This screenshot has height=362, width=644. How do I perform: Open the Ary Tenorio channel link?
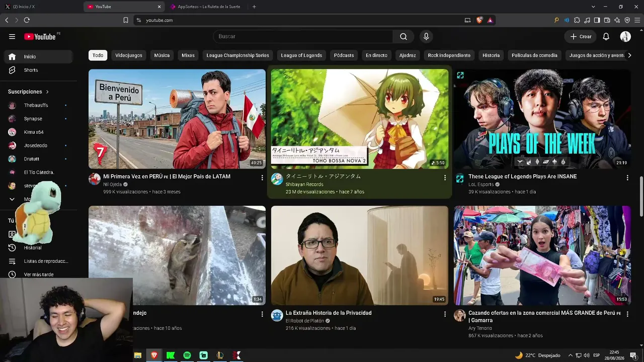click(480, 328)
